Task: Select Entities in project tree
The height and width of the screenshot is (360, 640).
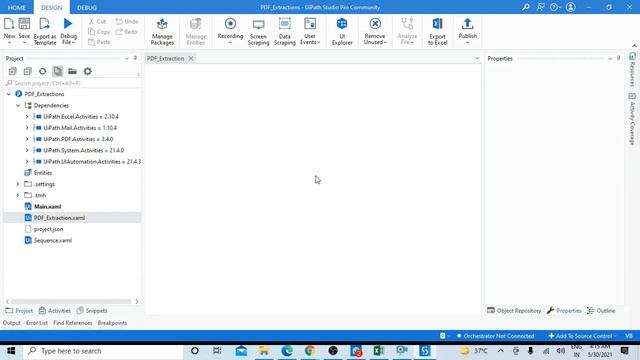Action: 42,173
